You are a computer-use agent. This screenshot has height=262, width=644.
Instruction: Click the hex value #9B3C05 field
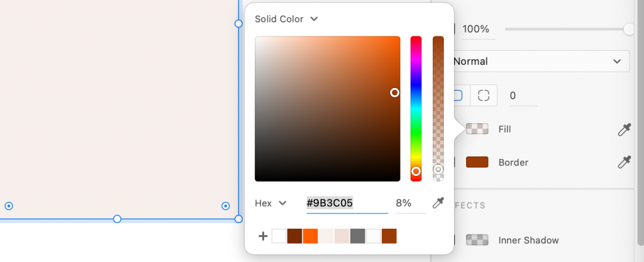(x=347, y=203)
